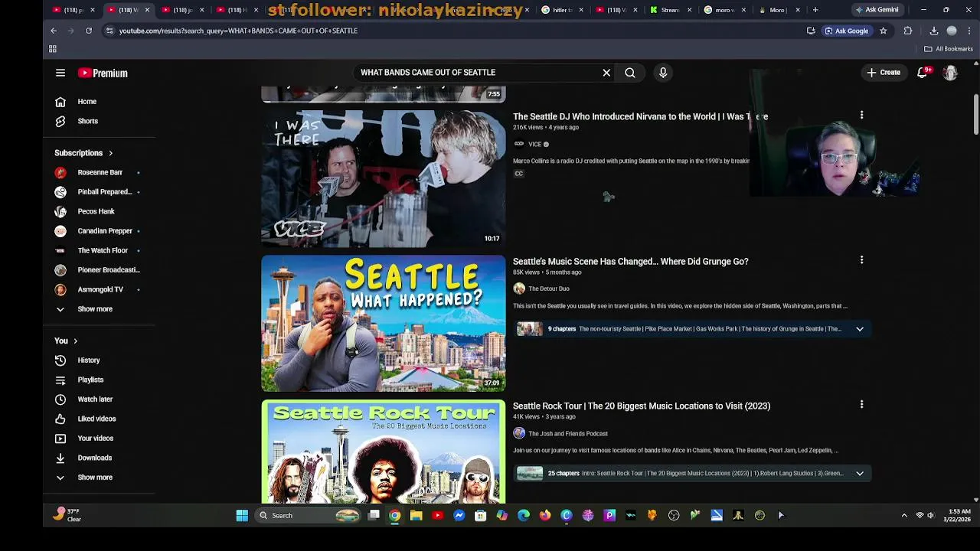Image resolution: width=980 pixels, height=551 pixels.
Task: Open the Roseanne Barr subscription
Action: tap(100, 172)
